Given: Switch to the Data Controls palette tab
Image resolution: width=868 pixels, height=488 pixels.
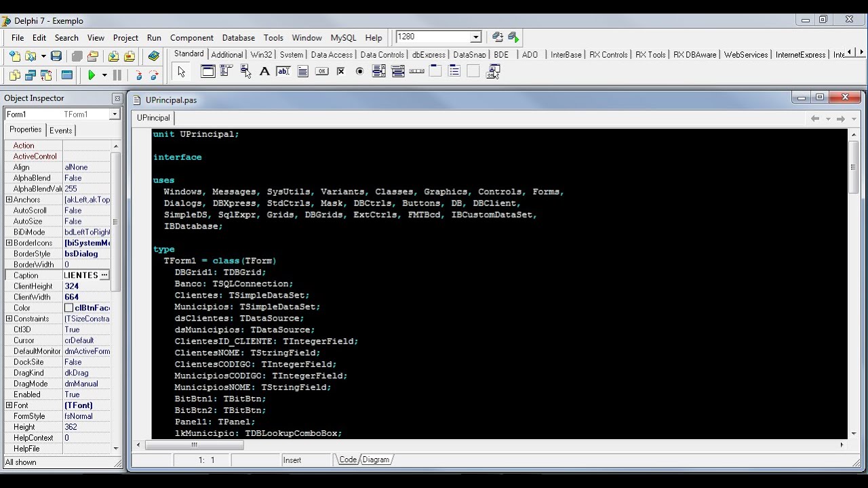Looking at the screenshot, I should click(382, 55).
